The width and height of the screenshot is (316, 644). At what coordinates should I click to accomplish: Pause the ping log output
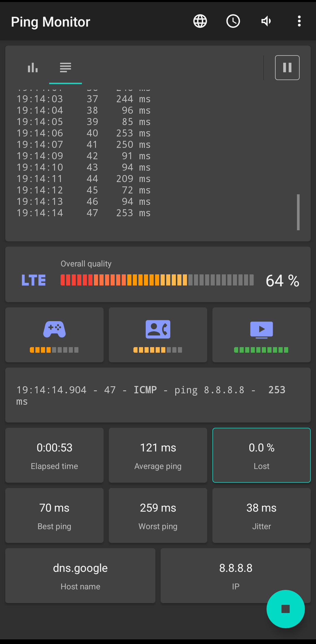pos(287,67)
